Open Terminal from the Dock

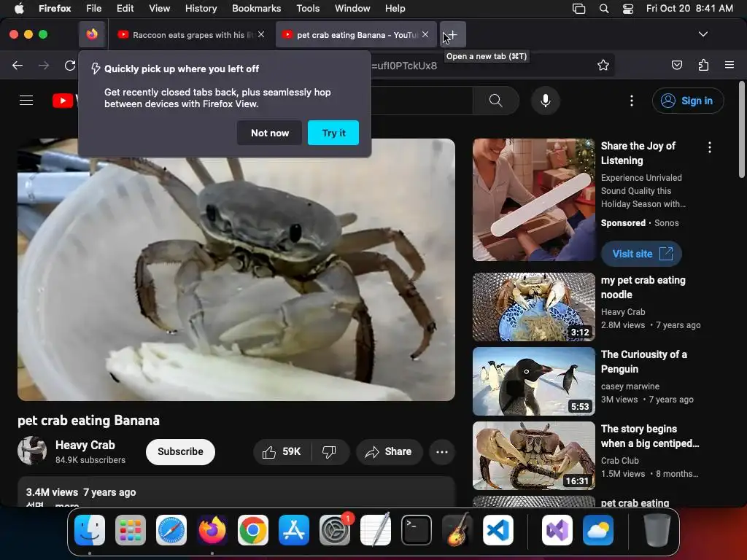pyautogui.click(x=417, y=529)
